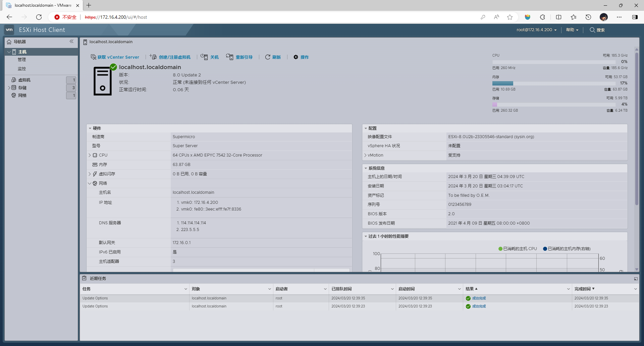Click the 关机 shutdown icon
644x346 pixels.
pyautogui.click(x=204, y=57)
